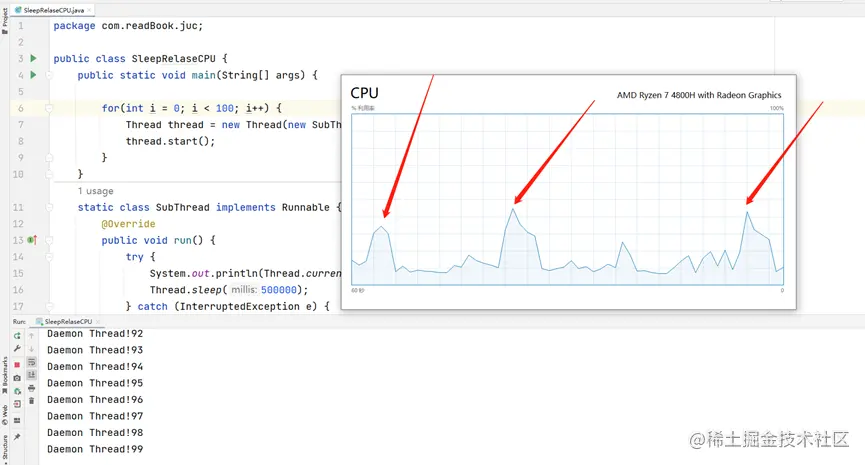Click the 'Daemon Thread!99' console line
The width and height of the screenshot is (865, 465).
(95, 450)
